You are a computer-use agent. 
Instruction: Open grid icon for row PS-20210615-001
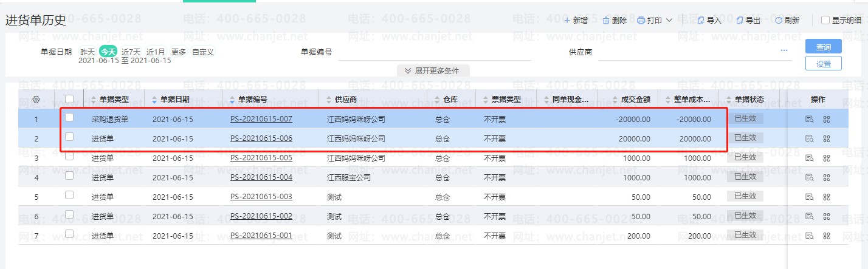tap(827, 236)
